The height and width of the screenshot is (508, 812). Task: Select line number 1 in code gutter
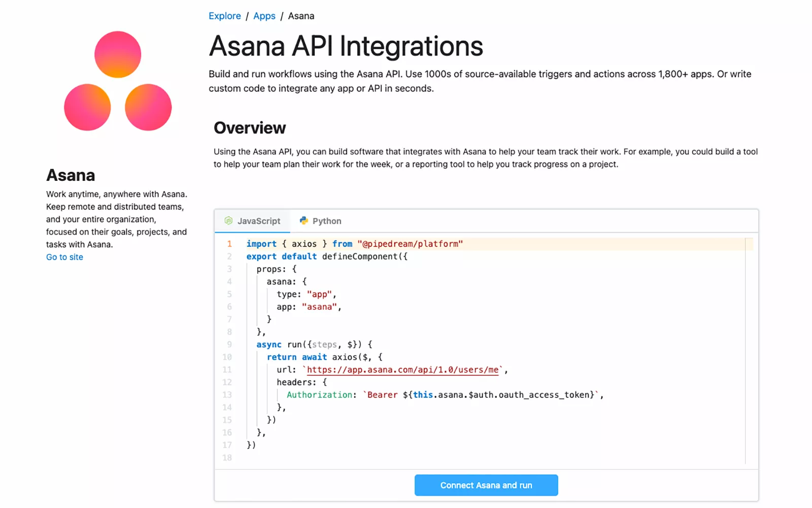[229, 244]
